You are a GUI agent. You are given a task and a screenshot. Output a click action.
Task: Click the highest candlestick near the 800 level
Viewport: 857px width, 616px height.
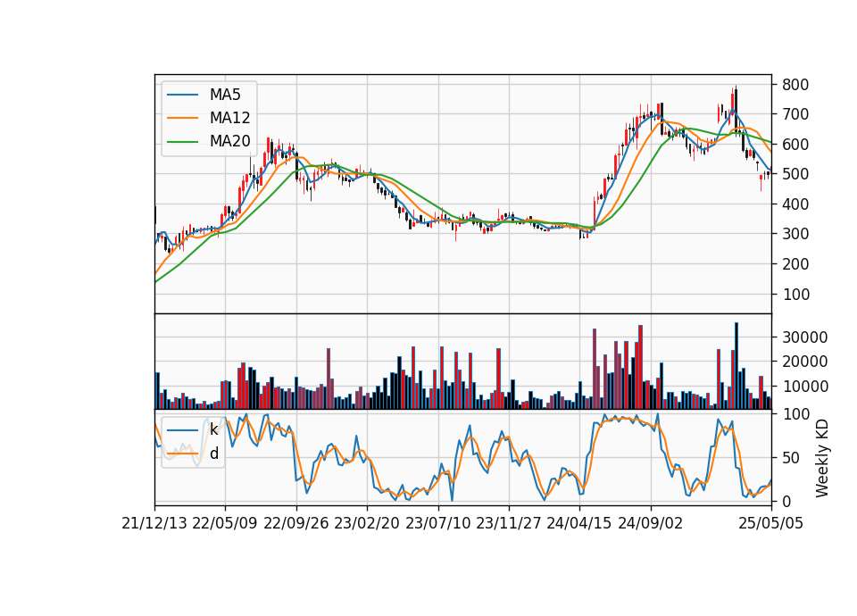click(736, 111)
